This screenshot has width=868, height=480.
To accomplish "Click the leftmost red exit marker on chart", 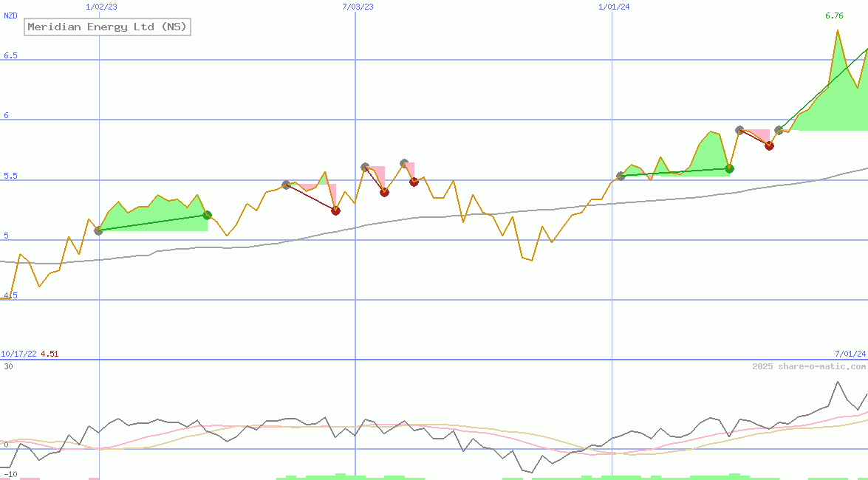I will click(335, 210).
